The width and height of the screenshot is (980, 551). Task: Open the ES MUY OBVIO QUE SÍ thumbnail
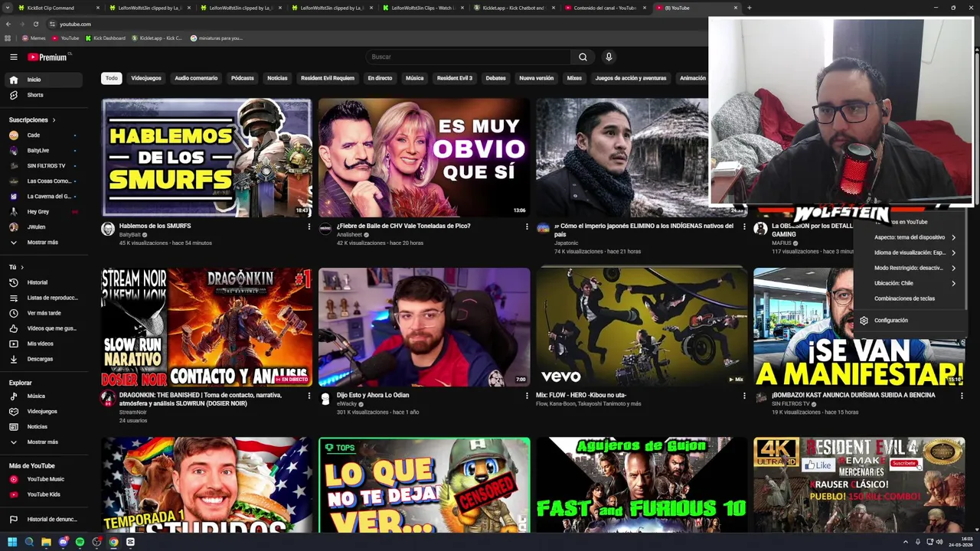pyautogui.click(x=424, y=158)
